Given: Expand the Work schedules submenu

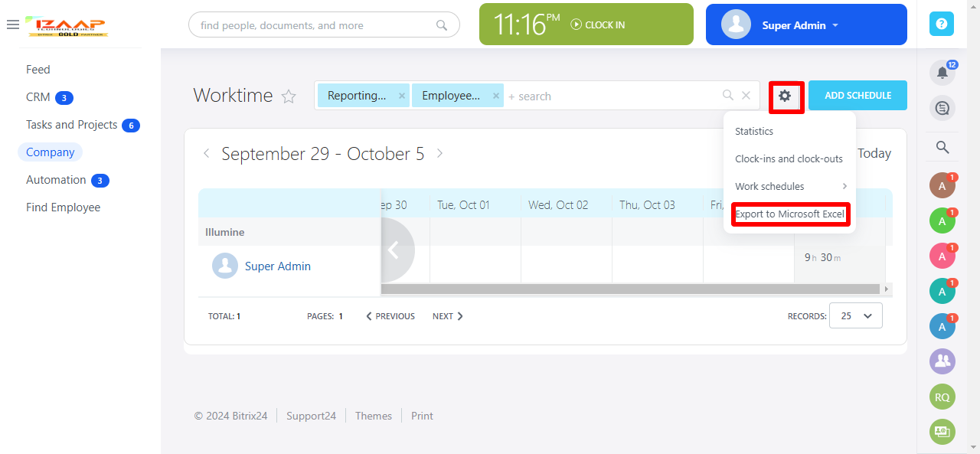Looking at the screenshot, I should coord(789,186).
